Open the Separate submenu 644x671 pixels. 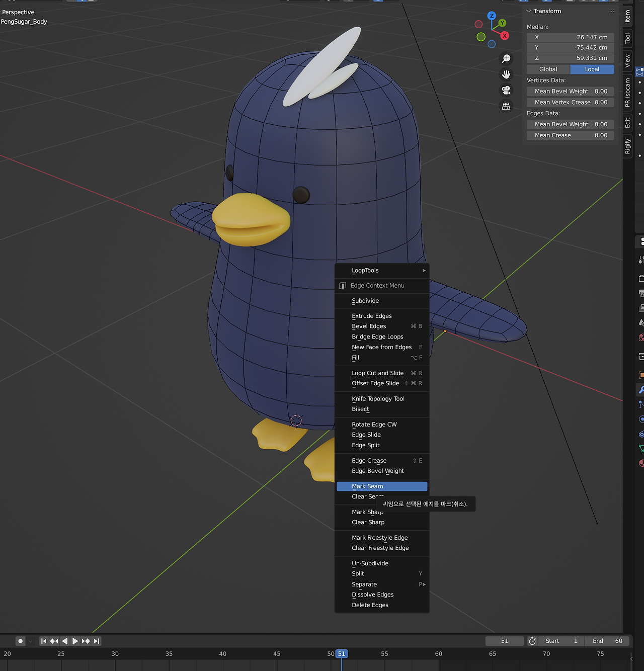tap(382, 584)
